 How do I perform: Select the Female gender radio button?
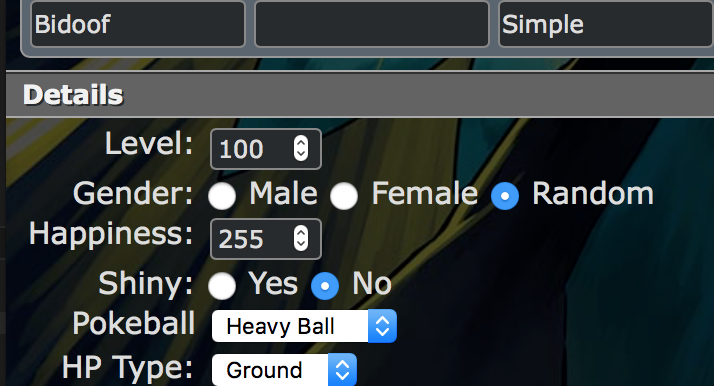pos(344,196)
